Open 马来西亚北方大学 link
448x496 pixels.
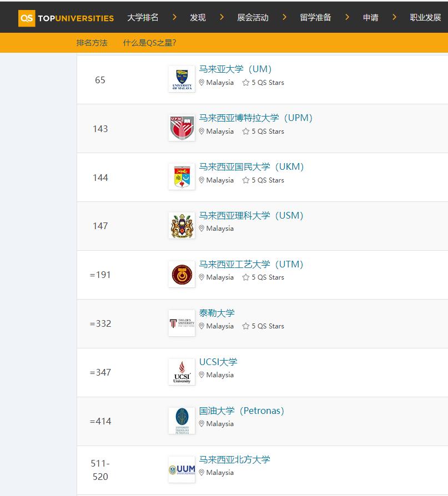tap(234, 459)
